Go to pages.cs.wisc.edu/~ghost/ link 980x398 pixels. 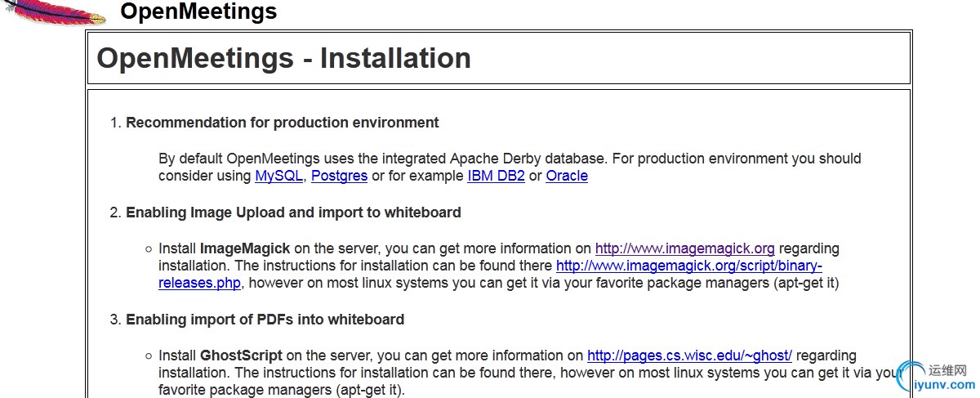[690, 356]
